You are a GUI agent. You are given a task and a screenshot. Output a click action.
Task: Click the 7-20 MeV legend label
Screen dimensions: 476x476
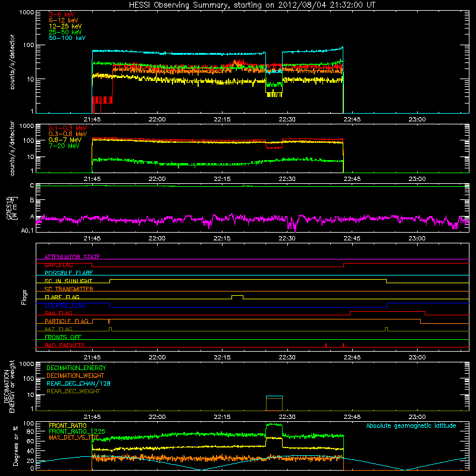64,146
